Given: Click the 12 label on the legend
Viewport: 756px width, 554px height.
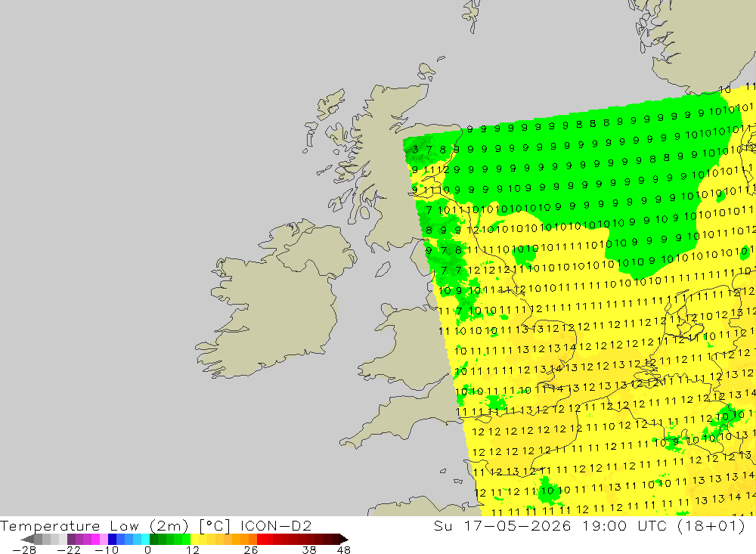Looking at the screenshot, I should click(193, 550).
